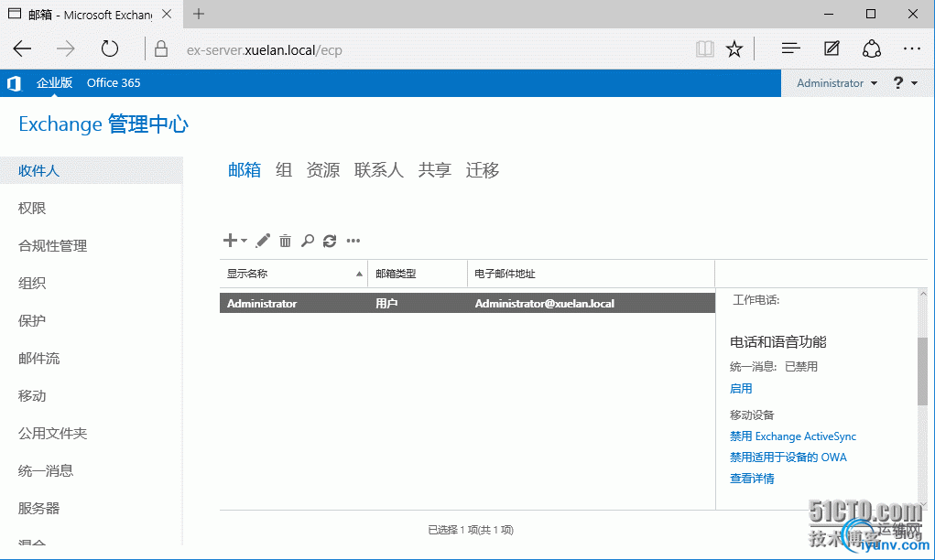Open more options ellipsis in mailbox toolbar
The height and width of the screenshot is (560, 935).
[353, 241]
